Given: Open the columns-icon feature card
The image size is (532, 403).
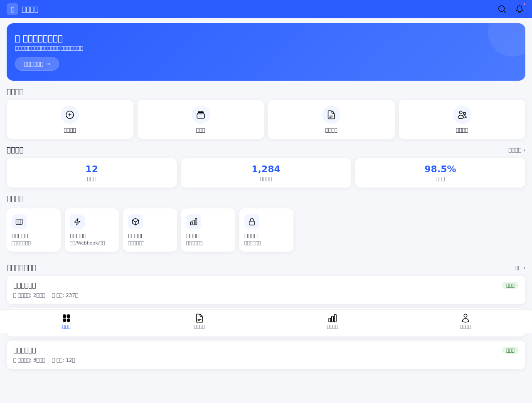Looking at the screenshot, I should [34, 230].
